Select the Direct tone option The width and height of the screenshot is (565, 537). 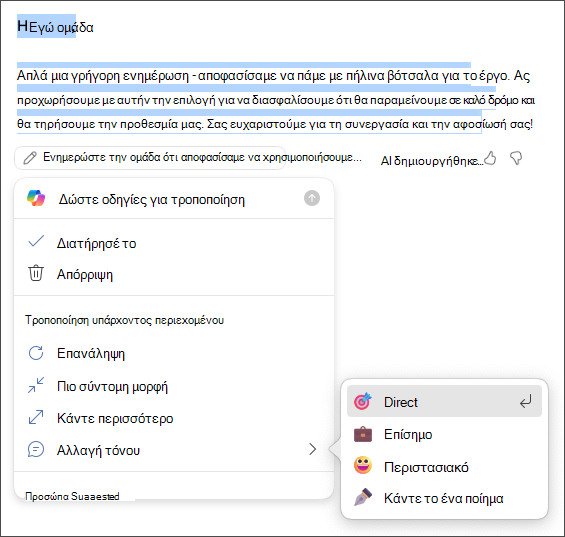tap(444, 401)
